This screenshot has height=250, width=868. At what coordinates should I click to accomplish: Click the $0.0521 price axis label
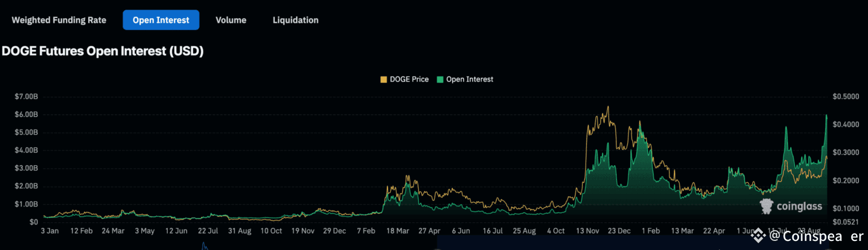(x=847, y=222)
